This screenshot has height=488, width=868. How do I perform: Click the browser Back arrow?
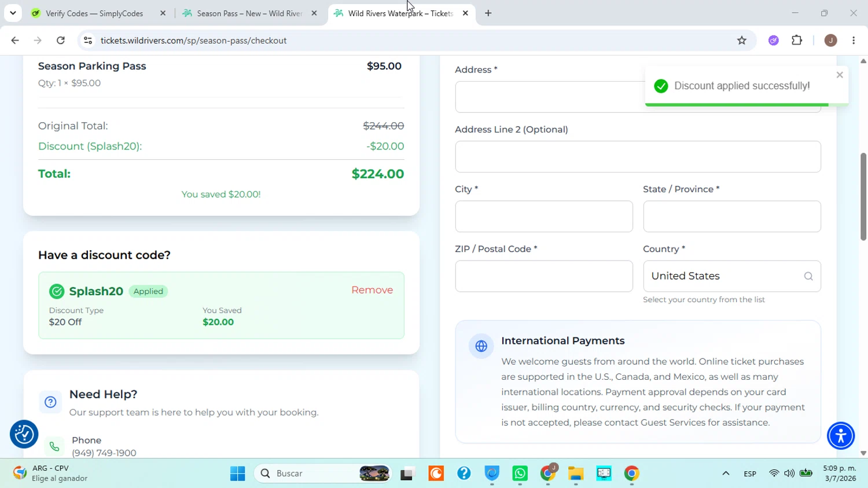(15, 41)
